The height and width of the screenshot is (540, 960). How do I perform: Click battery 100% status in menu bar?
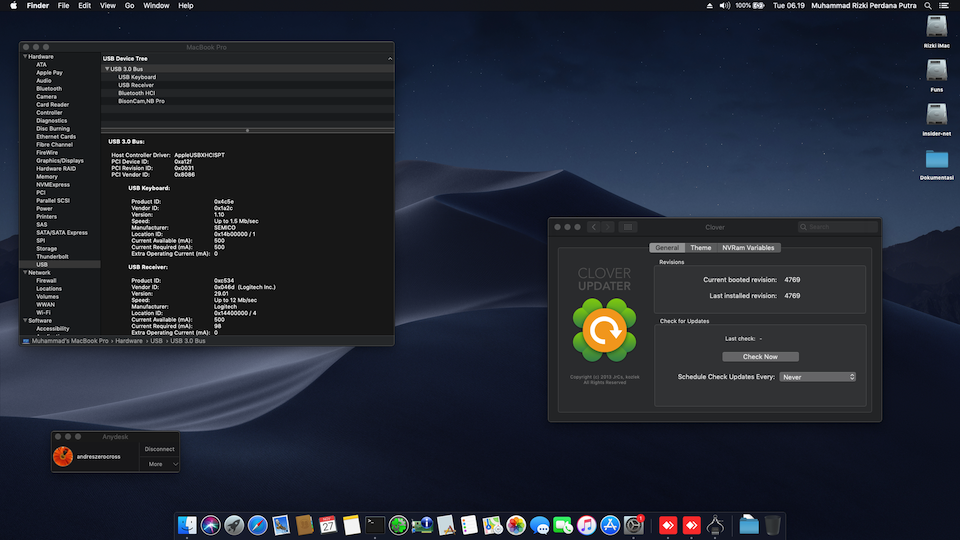click(750, 6)
